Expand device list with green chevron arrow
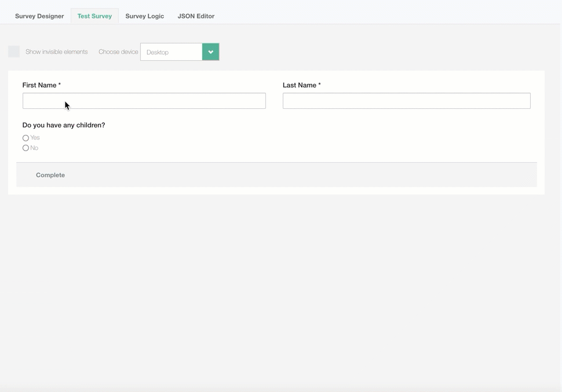The height and width of the screenshot is (392, 562). tap(210, 52)
